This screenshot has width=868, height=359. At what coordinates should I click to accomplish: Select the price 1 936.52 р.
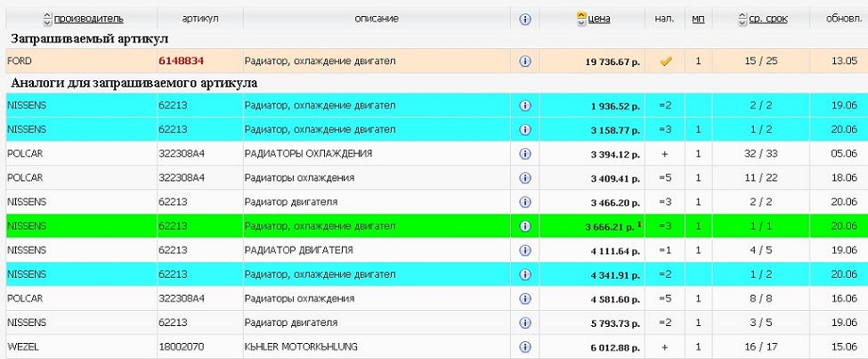click(x=615, y=106)
